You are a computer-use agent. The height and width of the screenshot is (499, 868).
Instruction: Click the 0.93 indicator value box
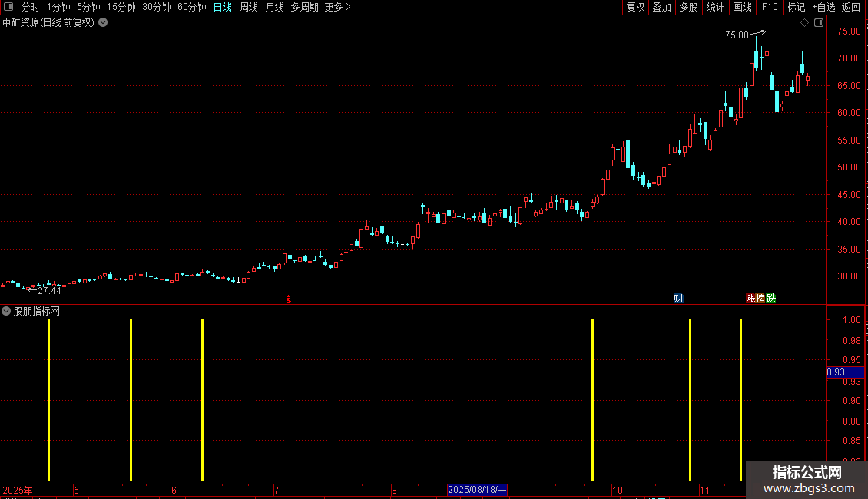(x=845, y=372)
